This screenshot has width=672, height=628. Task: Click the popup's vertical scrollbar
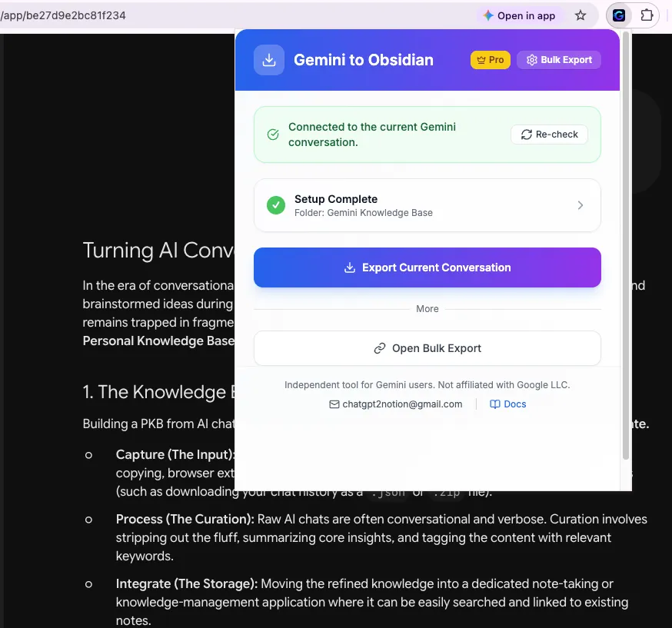coord(626,245)
